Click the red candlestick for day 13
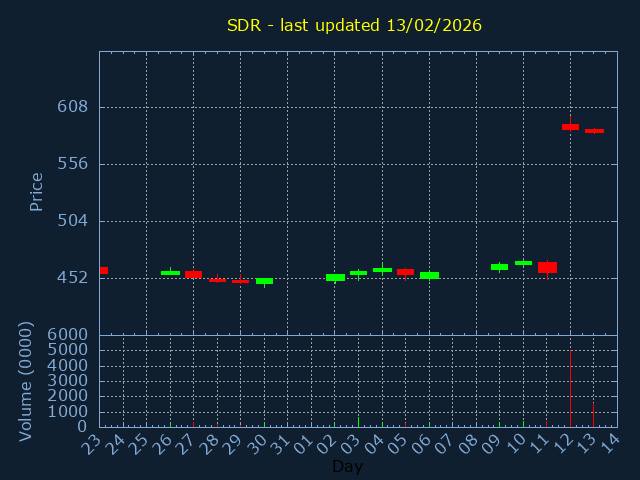Image resolution: width=640 pixels, height=480 pixels. 594,131
